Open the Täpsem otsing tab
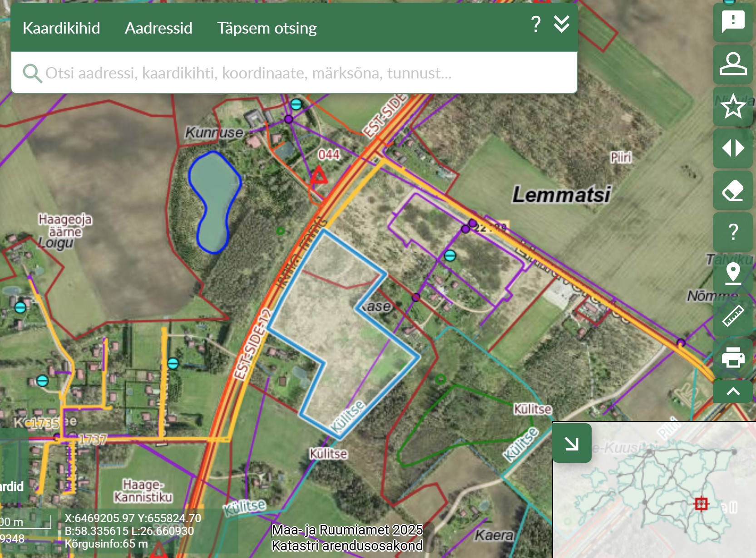Screen dimensions: 756x558 (x=267, y=28)
